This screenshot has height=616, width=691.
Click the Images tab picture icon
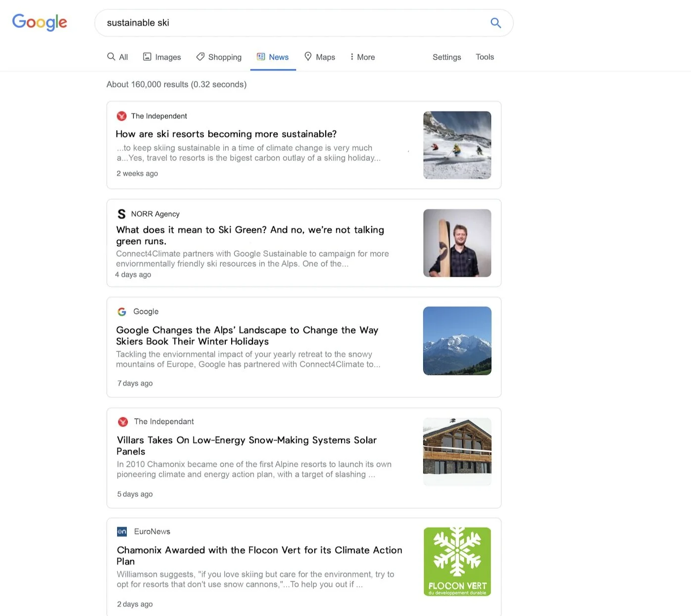(147, 56)
